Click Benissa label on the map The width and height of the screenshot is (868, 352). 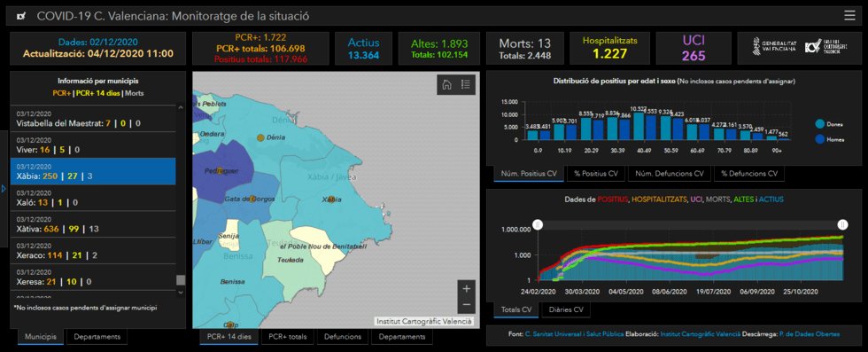pyautogui.click(x=232, y=282)
